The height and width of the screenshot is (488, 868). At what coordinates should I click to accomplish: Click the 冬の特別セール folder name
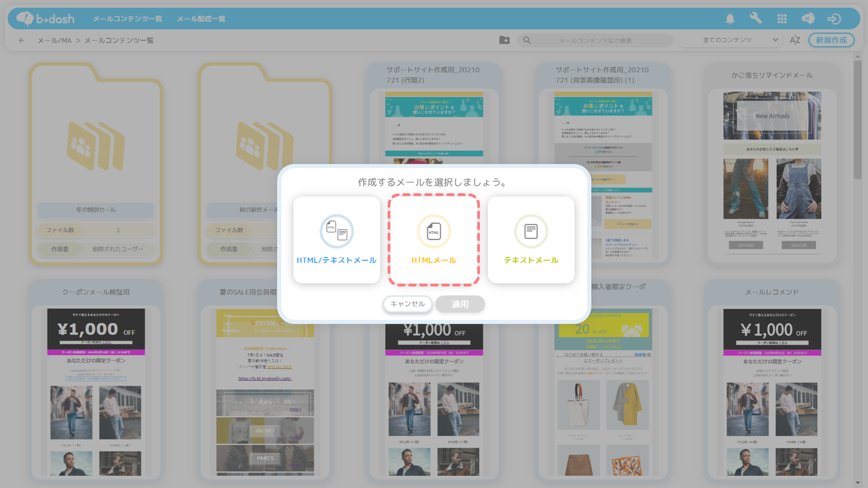(x=96, y=210)
